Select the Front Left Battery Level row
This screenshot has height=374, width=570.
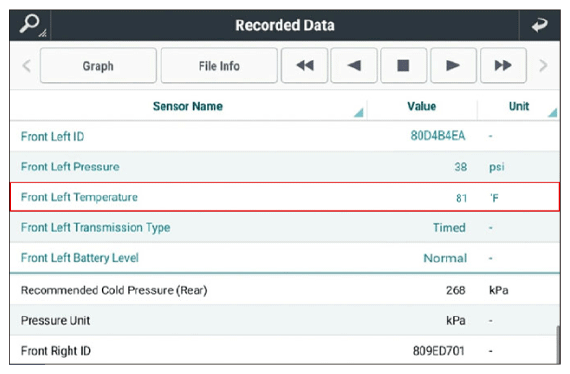click(x=285, y=258)
